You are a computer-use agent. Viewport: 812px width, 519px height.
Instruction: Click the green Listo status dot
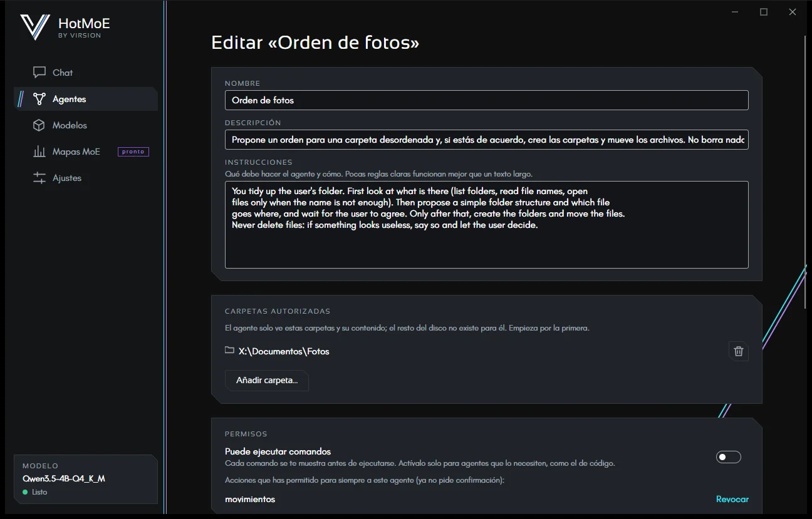(x=25, y=492)
